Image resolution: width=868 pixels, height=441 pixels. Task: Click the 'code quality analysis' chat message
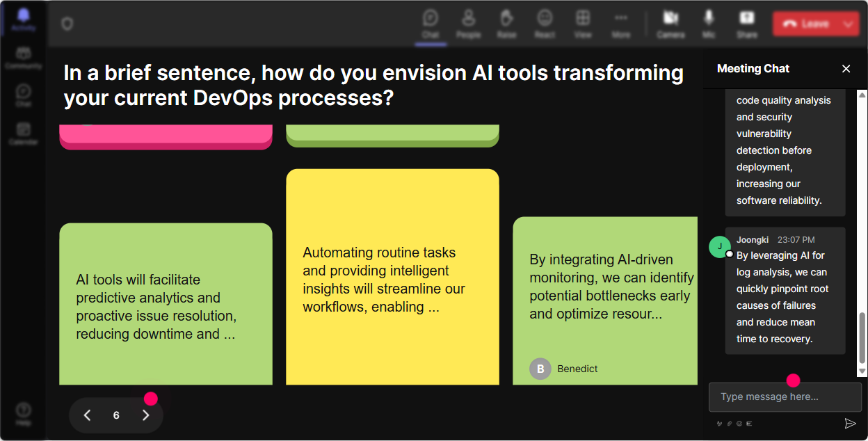point(785,152)
